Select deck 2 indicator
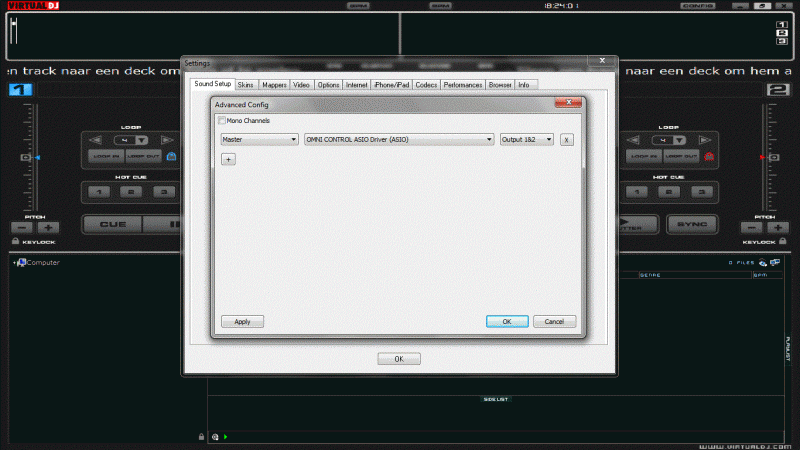 (x=778, y=90)
